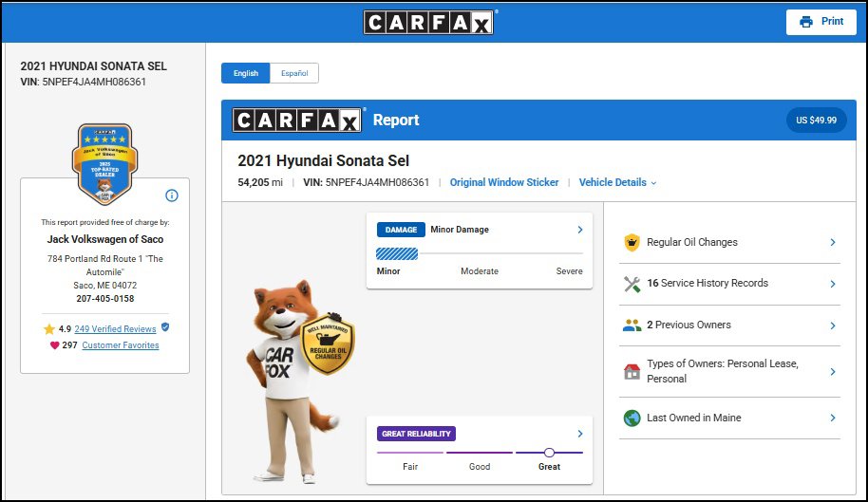The image size is (868, 502).
Task: Click the printer icon in the Print button
Action: click(x=806, y=22)
